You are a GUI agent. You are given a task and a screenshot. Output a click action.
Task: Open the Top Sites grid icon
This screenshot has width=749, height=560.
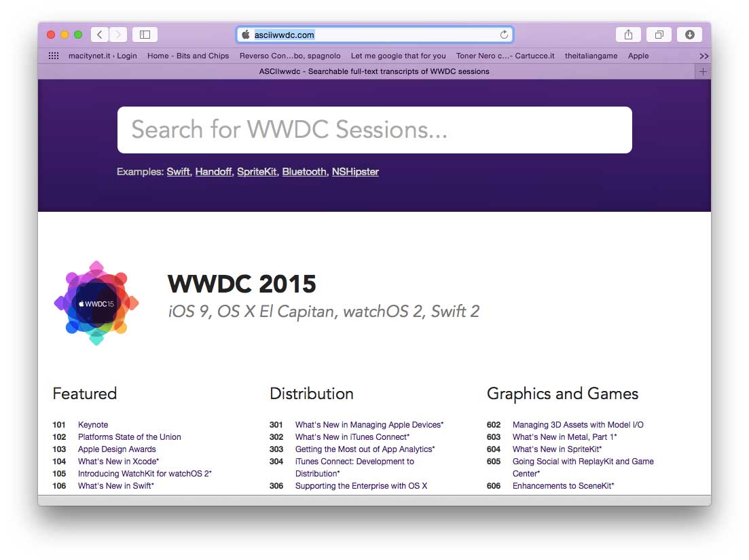(x=54, y=56)
